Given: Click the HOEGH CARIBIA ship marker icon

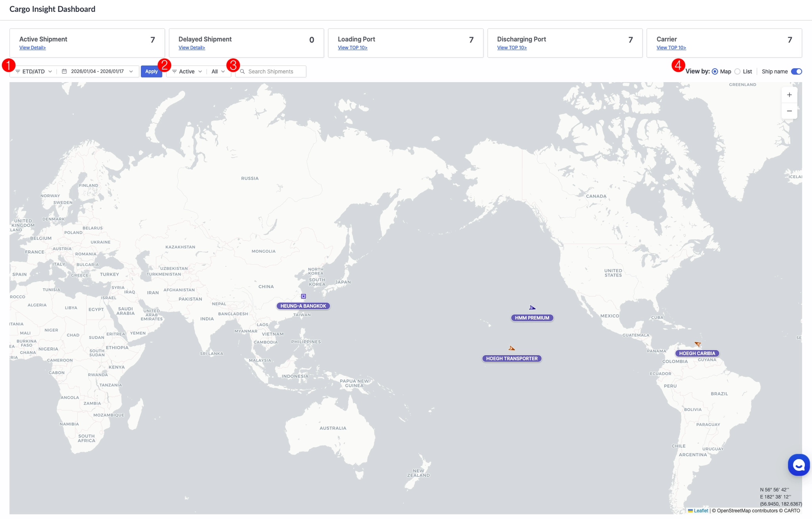Looking at the screenshot, I should click(x=698, y=344).
